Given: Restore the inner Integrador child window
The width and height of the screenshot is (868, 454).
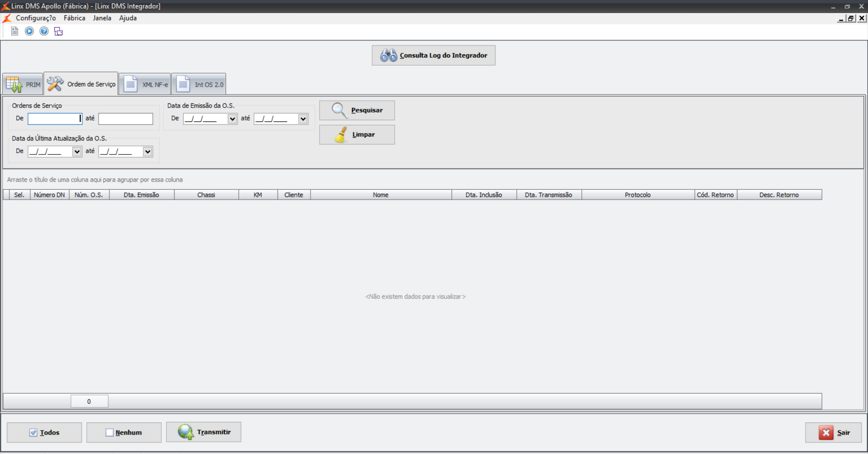Looking at the screenshot, I should (851, 18).
